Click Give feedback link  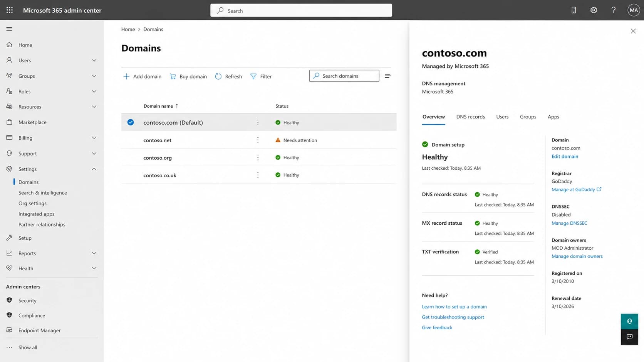[437, 327]
